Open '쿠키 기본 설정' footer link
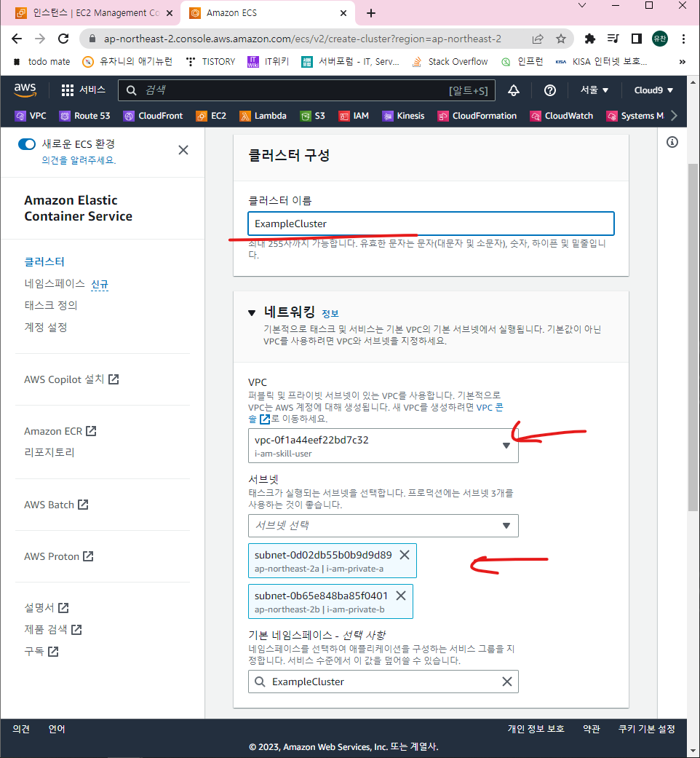The height and width of the screenshot is (758, 700). coord(646,729)
